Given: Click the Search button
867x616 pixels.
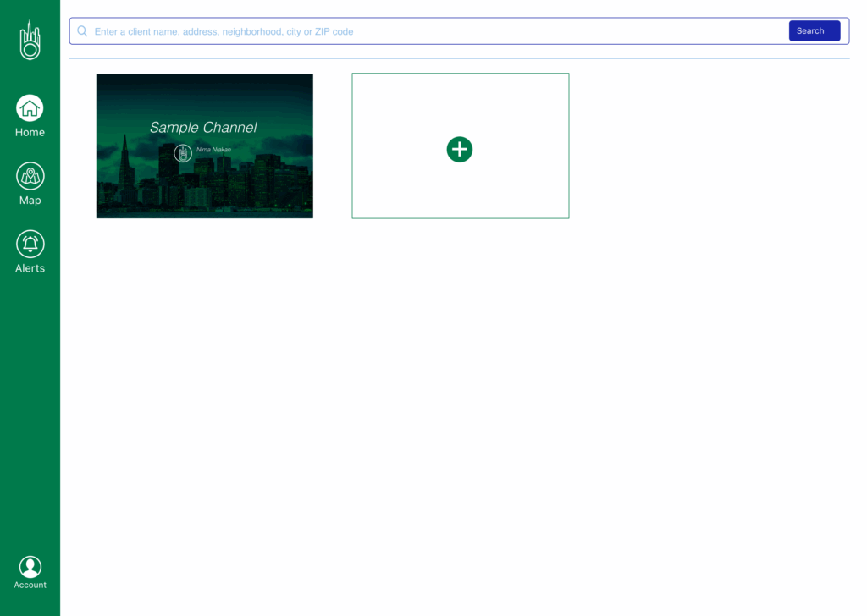Looking at the screenshot, I should [814, 31].
